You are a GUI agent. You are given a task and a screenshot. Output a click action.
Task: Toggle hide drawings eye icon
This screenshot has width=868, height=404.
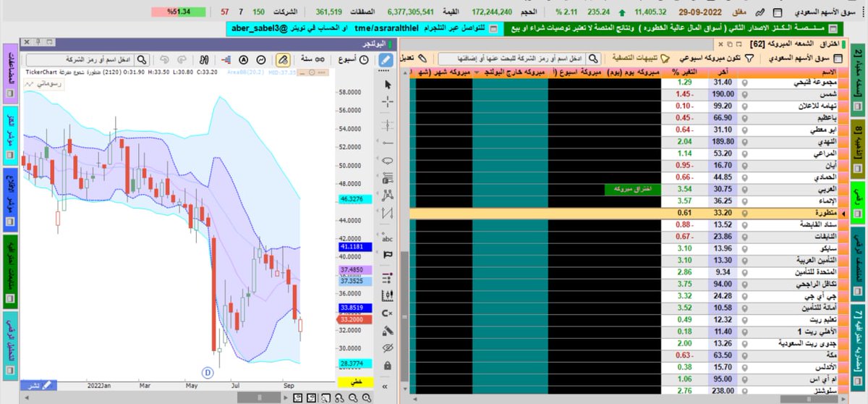tap(387, 349)
